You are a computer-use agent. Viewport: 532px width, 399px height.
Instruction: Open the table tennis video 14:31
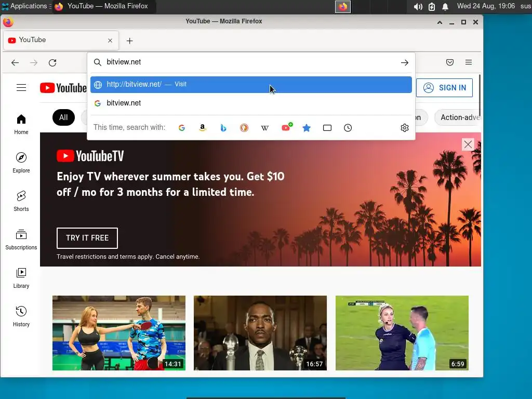pyautogui.click(x=119, y=333)
